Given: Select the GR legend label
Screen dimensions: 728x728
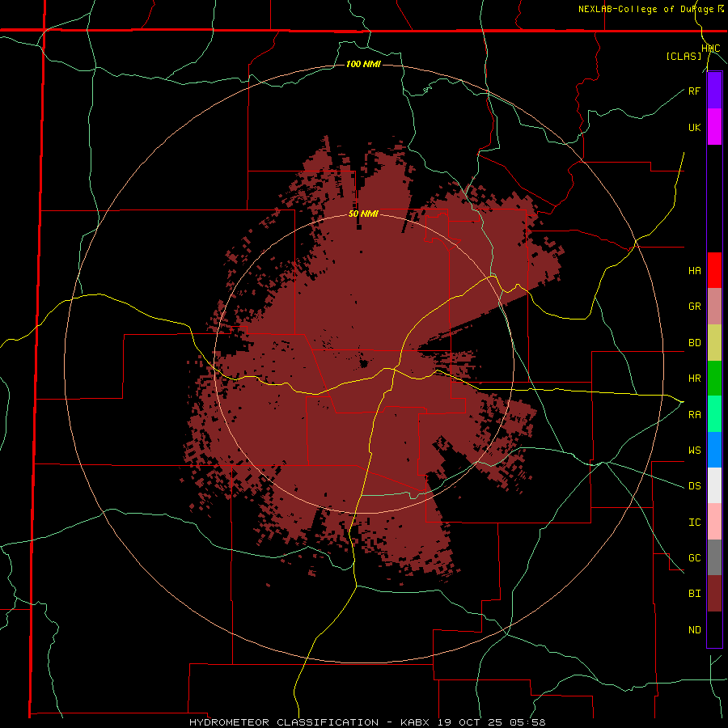Looking at the screenshot, I should [694, 307].
